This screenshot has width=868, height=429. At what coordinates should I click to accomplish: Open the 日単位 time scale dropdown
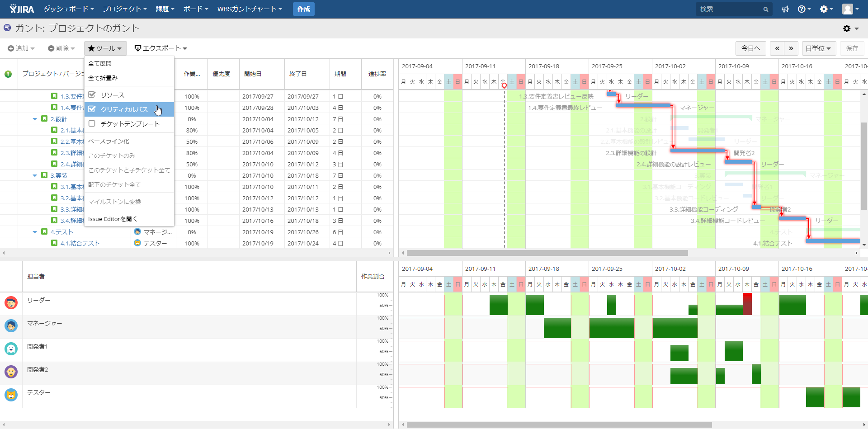[818, 48]
